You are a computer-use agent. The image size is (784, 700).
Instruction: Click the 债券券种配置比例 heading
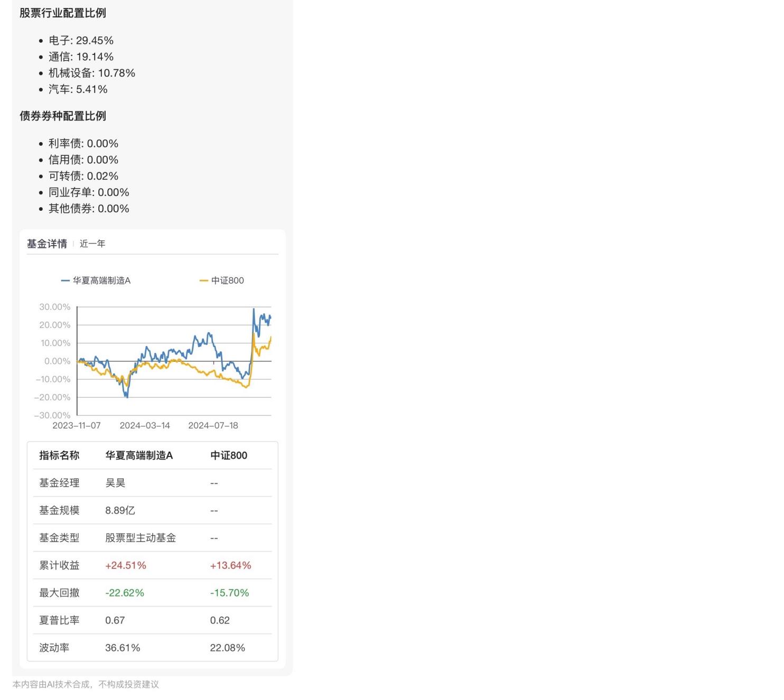63,116
